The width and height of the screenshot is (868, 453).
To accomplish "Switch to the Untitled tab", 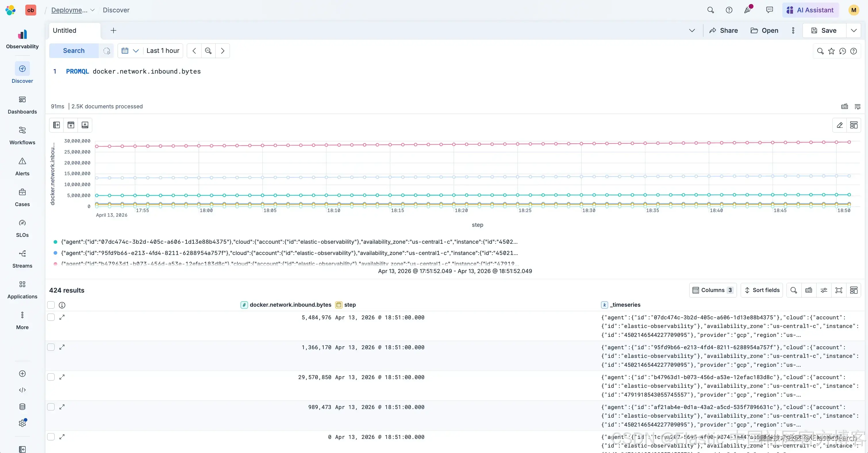I will [65, 30].
